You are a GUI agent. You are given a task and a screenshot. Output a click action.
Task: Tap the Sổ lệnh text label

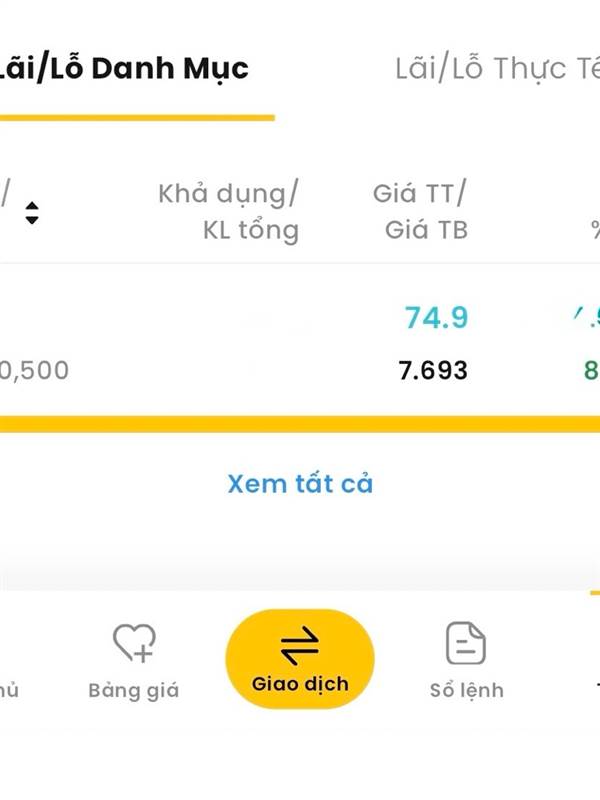click(466, 691)
